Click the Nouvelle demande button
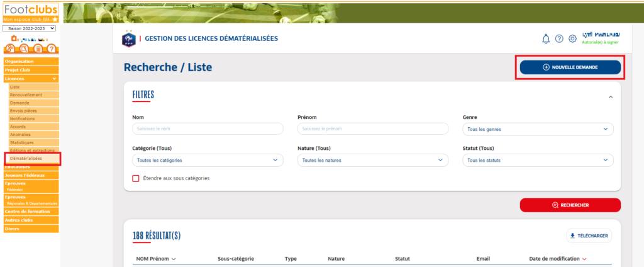This screenshot has height=267, width=644. pyautogui.click(x=570, y=67)
